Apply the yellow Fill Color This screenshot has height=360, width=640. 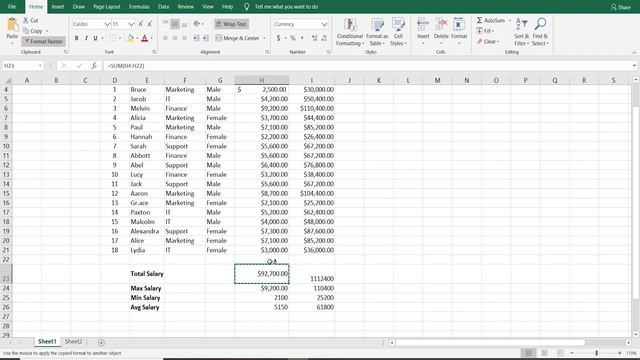click(130, 38)
